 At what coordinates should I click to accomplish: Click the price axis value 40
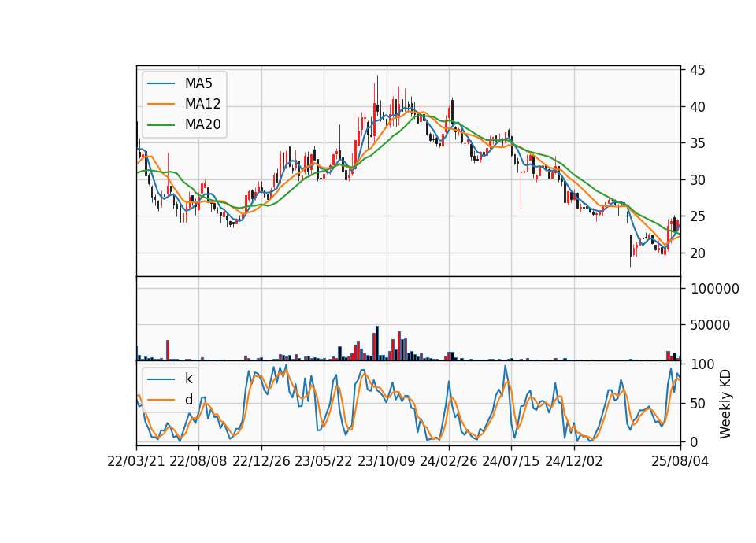(x=697, y=107)
